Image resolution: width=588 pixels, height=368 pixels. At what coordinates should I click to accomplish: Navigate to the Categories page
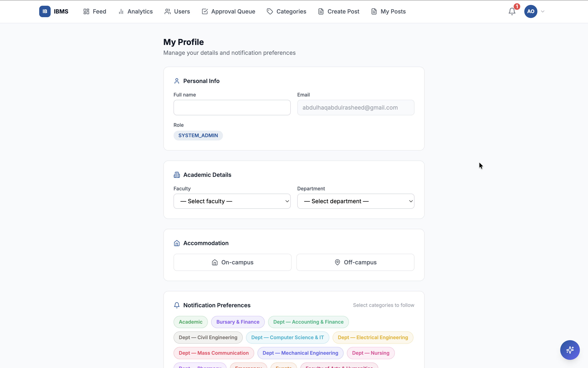286,11
